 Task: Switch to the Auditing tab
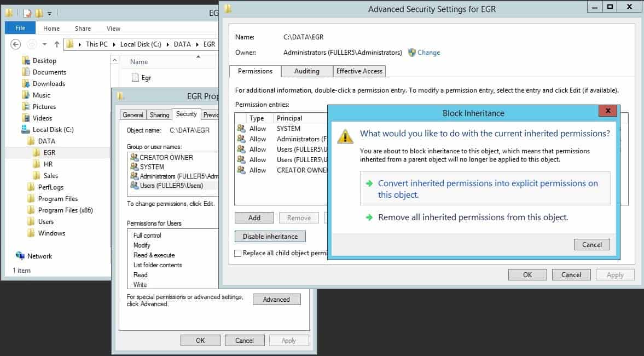pos(307,71)
